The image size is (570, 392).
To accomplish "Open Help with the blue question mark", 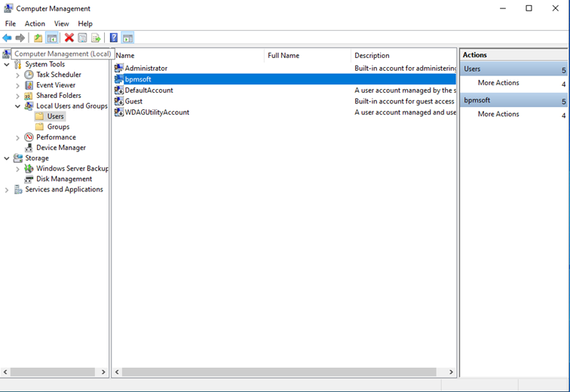I will pos(114,38).
